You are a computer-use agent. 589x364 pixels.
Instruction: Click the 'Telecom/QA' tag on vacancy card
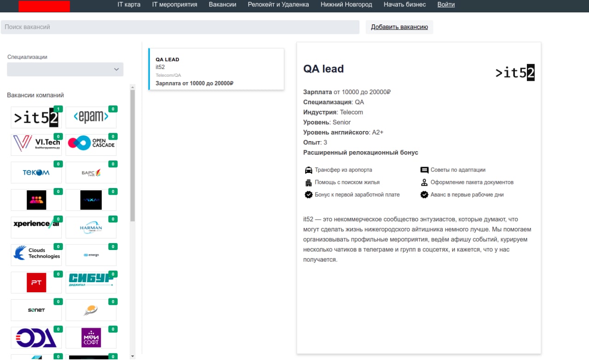click(168, 75)
